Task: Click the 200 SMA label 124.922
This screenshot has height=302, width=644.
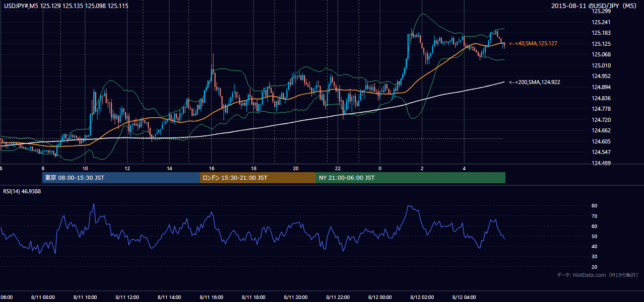Action: tap(535, 82)
